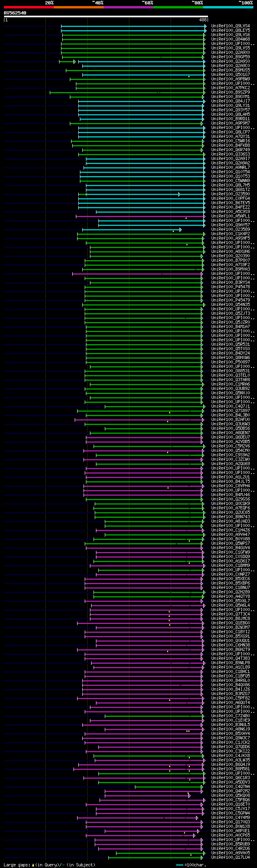Image resolution: width=257 pixels, height=868 pixels.
Task: Select label UniRef100_Q6R749
Action: tap(230, 150)
